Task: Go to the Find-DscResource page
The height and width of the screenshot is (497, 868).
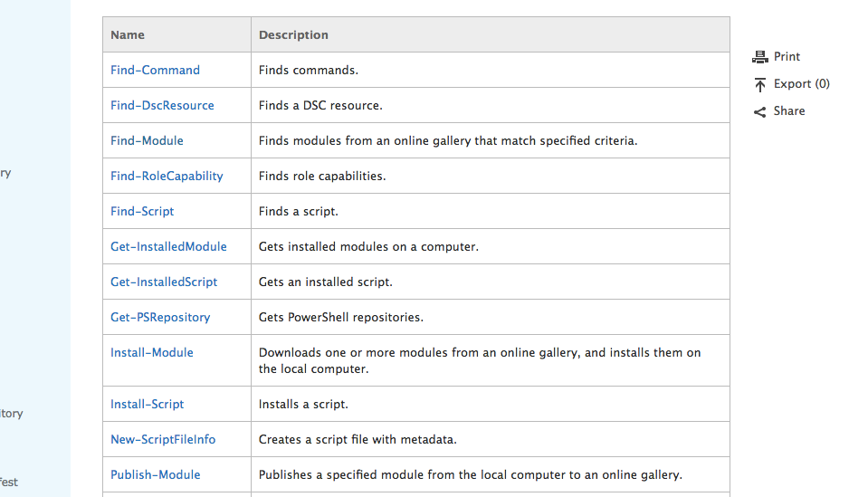Action: [162, 105]
